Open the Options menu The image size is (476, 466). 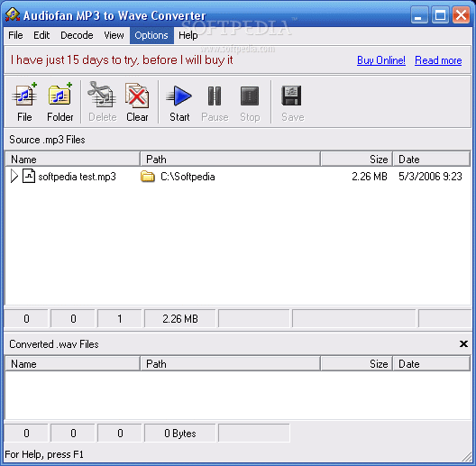(x=151, y=35)
